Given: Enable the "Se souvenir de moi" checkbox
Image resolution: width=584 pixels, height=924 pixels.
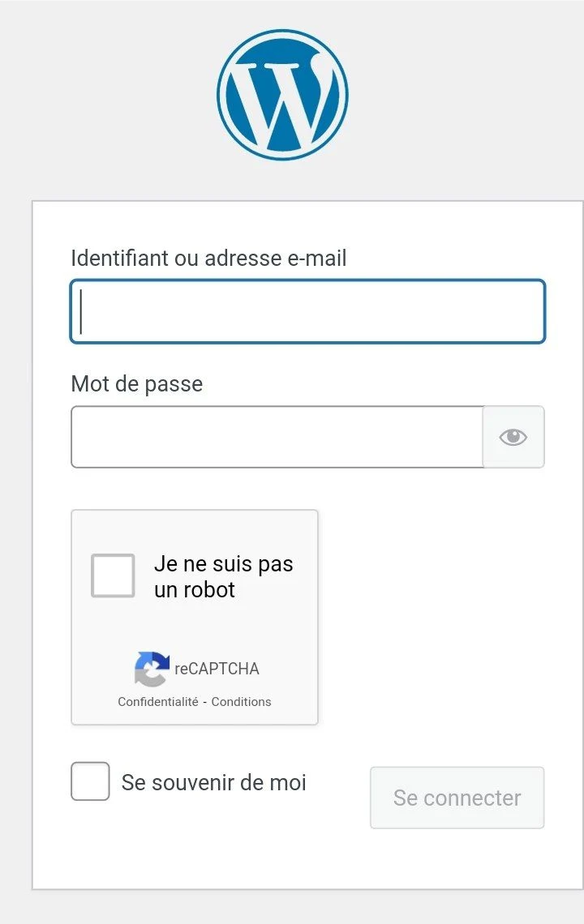Looking at the screenshot, I should [90, 781].
